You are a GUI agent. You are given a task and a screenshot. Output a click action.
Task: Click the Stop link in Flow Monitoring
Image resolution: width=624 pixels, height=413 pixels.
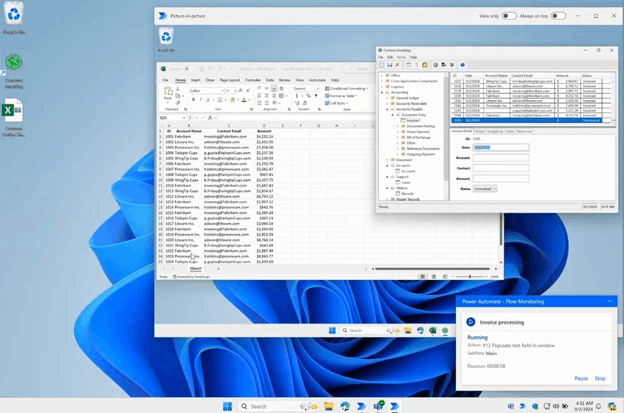coord(600,378)
